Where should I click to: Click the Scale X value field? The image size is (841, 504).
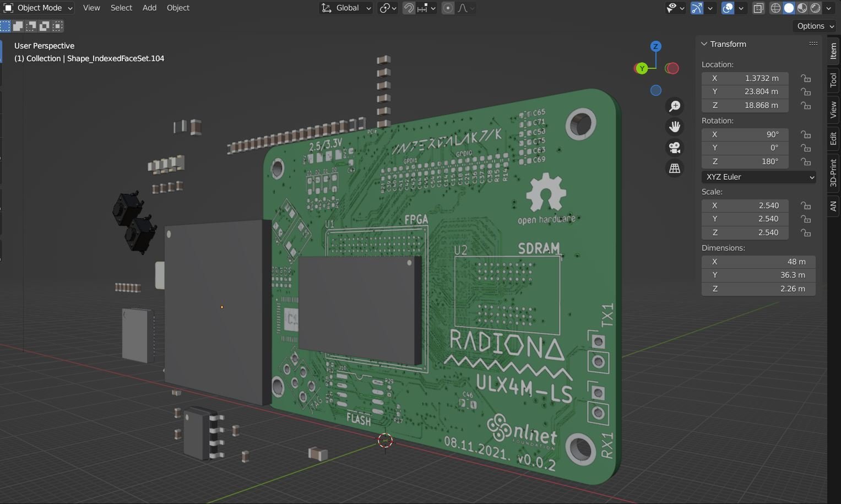pos(745,205)
